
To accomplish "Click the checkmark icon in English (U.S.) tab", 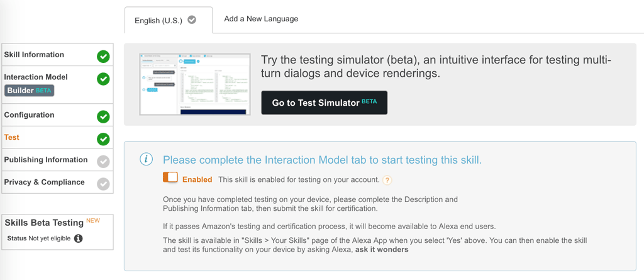I will point(192,20).
